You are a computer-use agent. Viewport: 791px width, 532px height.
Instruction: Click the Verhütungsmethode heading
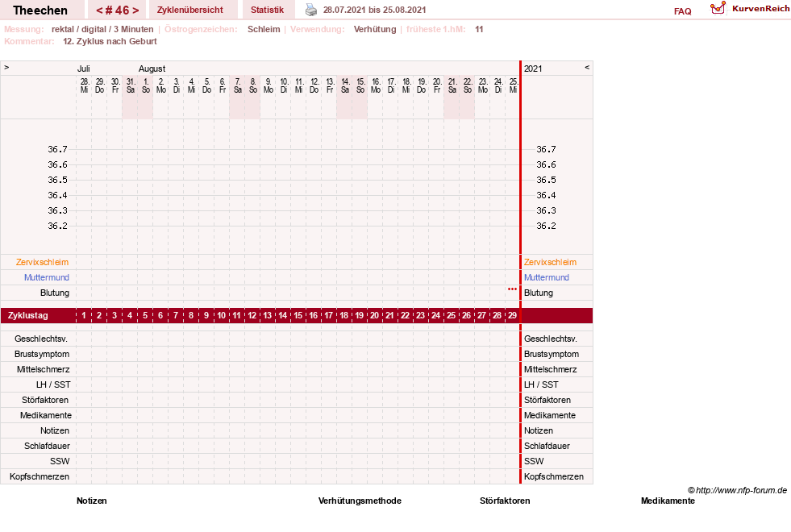tap(360, 501)
